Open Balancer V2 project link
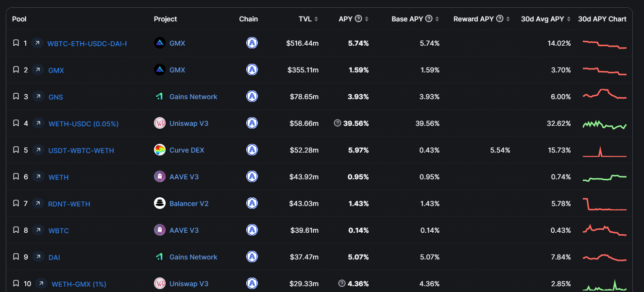 coord(189,204)
